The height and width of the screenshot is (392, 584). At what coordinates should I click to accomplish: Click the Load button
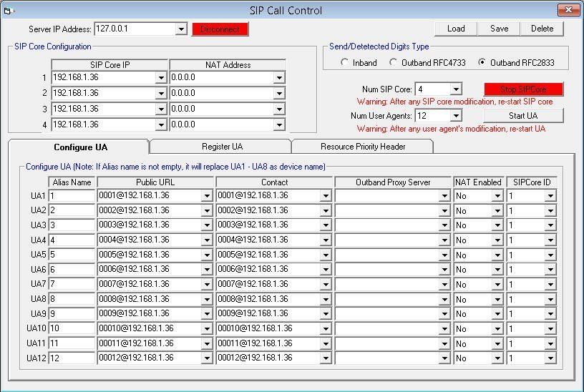[x=456, y=29]
